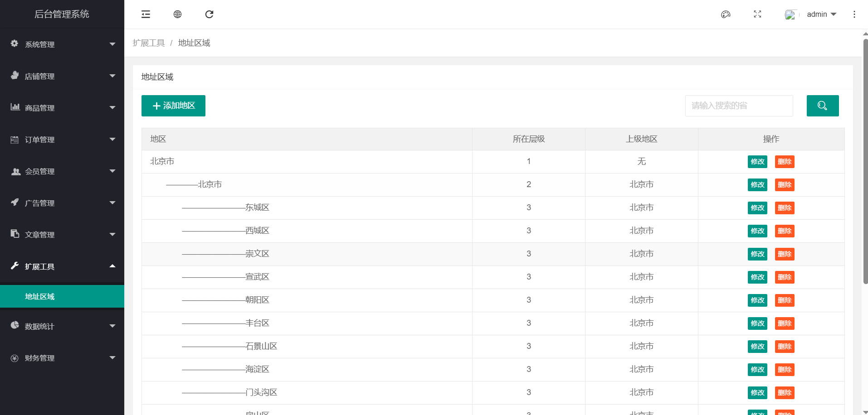This screenshot has width=868, height=415.
Task: Collapse the 扩展工具 sidebar menu
Action: (62, 266)
